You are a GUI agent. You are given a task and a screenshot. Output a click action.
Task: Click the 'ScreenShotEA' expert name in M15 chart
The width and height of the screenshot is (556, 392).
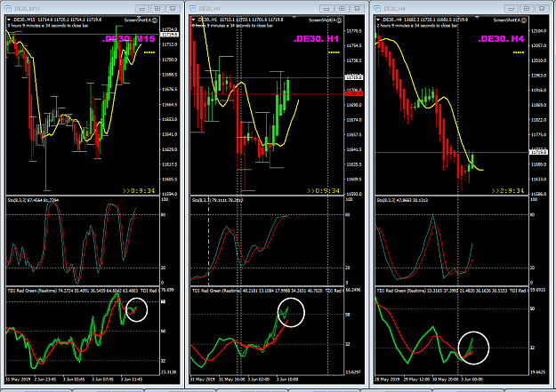tap(138, 20)
